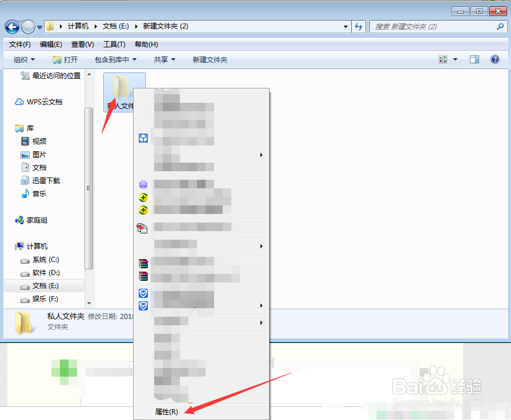Screen dimensions: 511x420
Task: Click the blue cube icon context entry
Action: pos(143,138)
